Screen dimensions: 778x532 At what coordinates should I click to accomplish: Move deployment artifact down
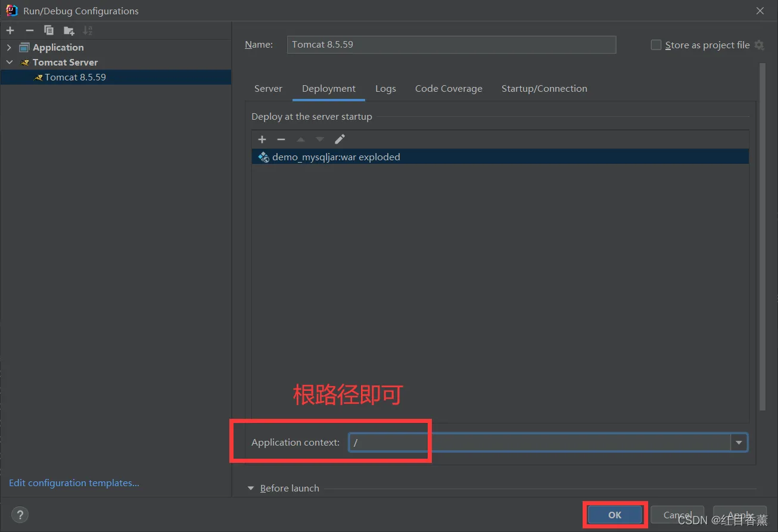click(x=320, y=139)
